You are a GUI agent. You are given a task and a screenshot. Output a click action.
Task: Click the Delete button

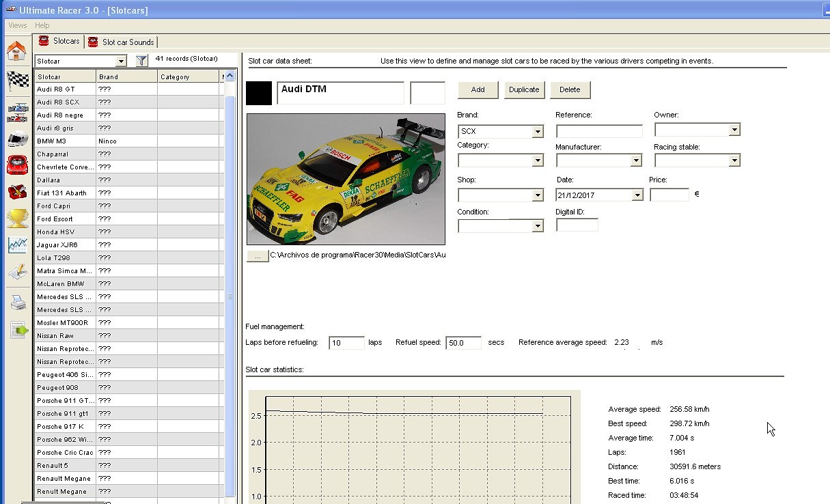(x=570, y=89)
